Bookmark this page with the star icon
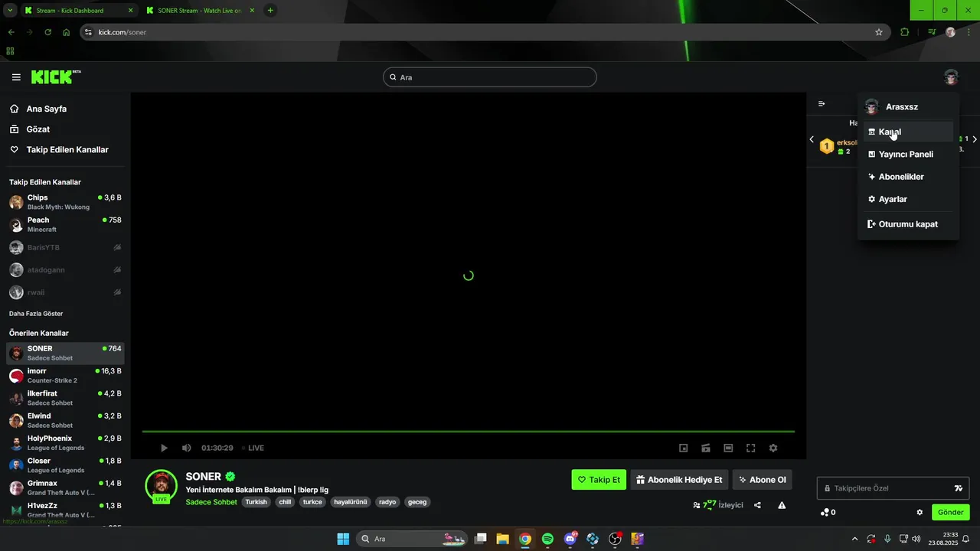Image resolution: width=980 pixels, height=551 pixels. [x=879, y=32]
